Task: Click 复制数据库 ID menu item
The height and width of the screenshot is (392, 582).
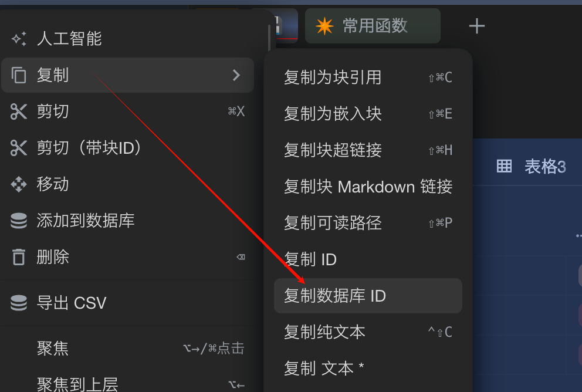Action: 368,296
